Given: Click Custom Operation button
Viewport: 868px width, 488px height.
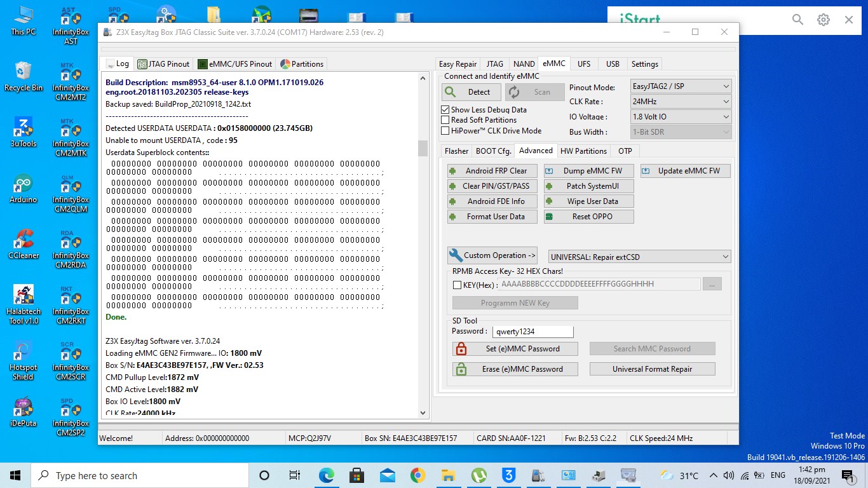Looking at the screenshot, I should 492,255.
